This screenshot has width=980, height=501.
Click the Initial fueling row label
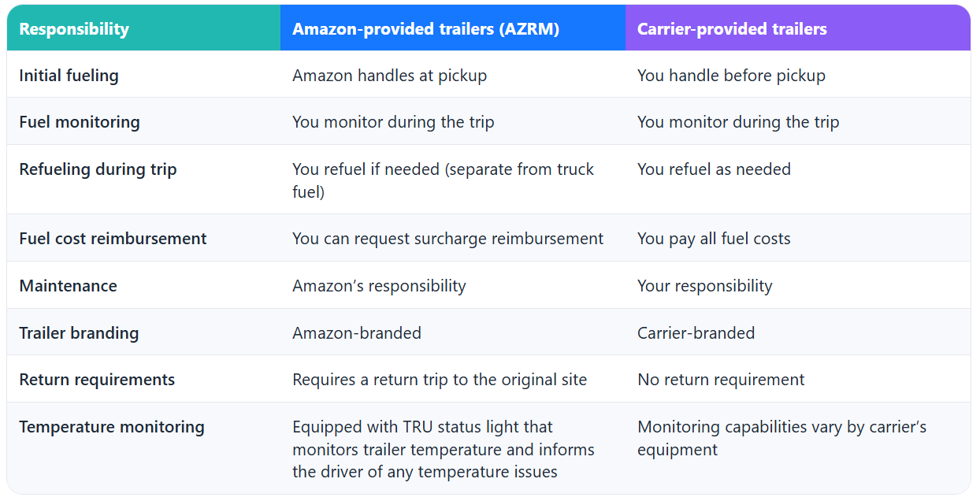69,76
